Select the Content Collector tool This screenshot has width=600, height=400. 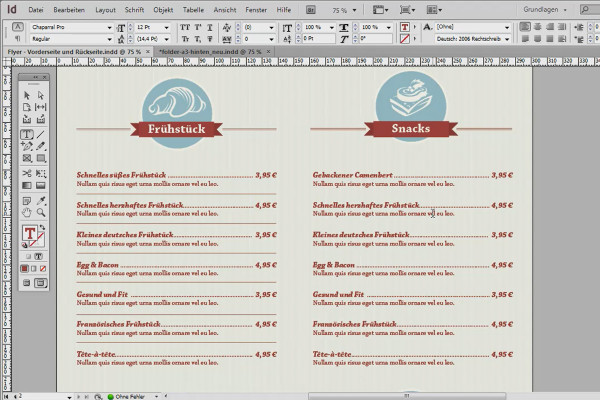[x=26, y=119]
